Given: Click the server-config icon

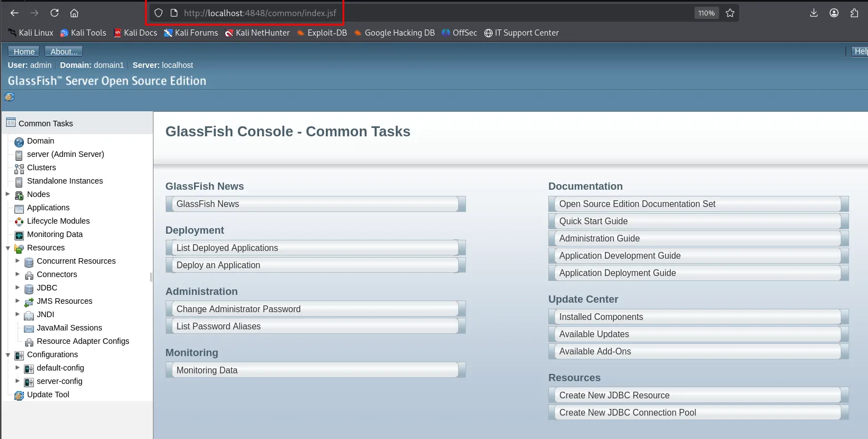Looking at the screenshot, I should [29, 382].
